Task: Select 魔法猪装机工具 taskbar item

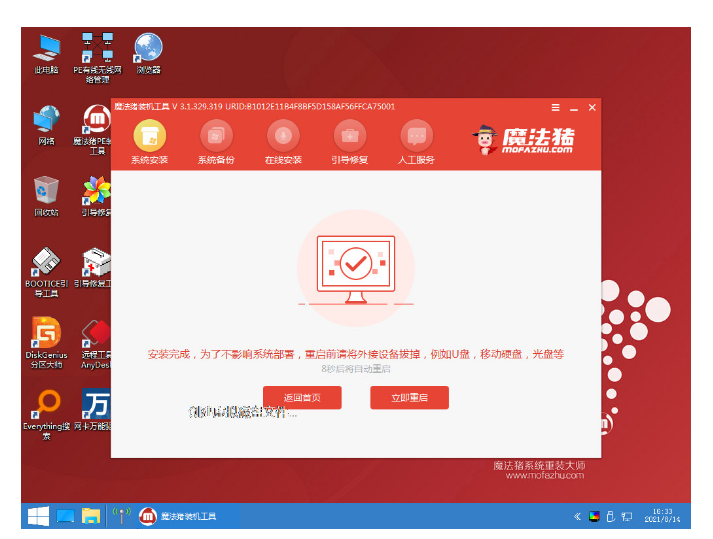Action: coord(178,516)
